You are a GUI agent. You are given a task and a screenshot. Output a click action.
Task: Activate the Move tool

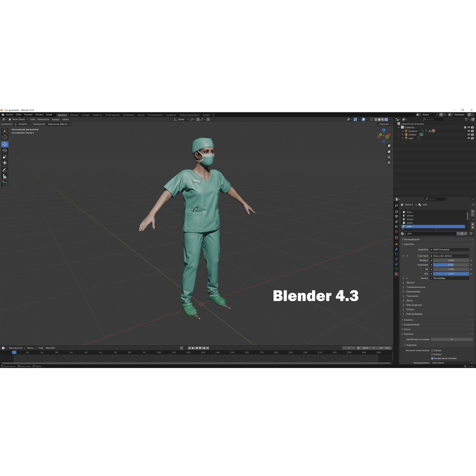point(4,144)
